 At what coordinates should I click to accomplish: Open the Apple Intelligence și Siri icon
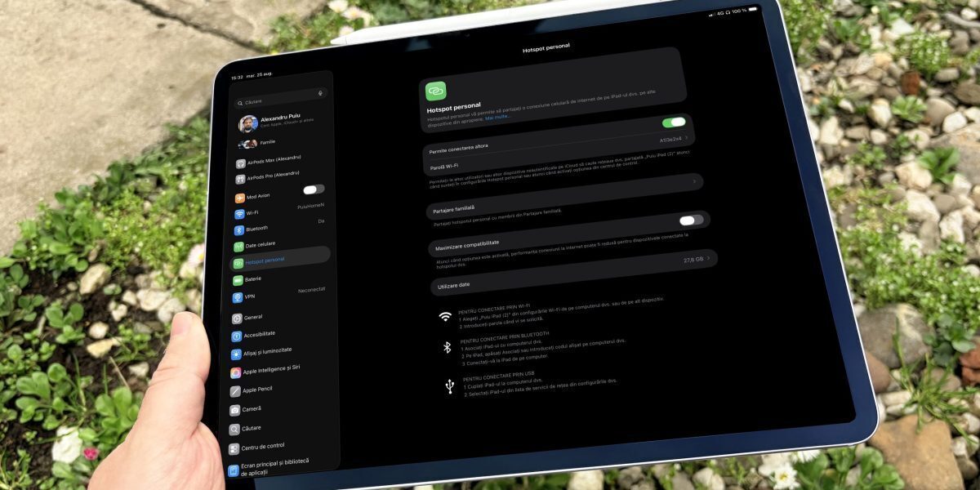[x=236, y=372]
